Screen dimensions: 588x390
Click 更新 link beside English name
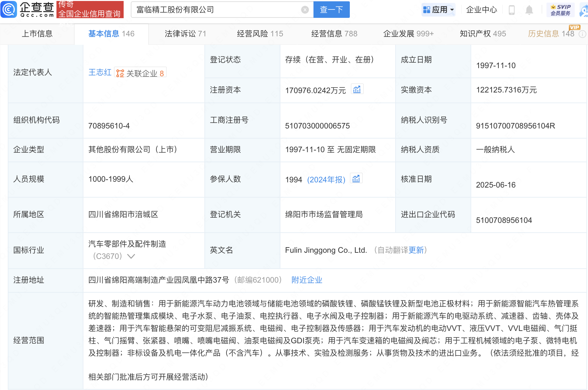click(416, 250)
